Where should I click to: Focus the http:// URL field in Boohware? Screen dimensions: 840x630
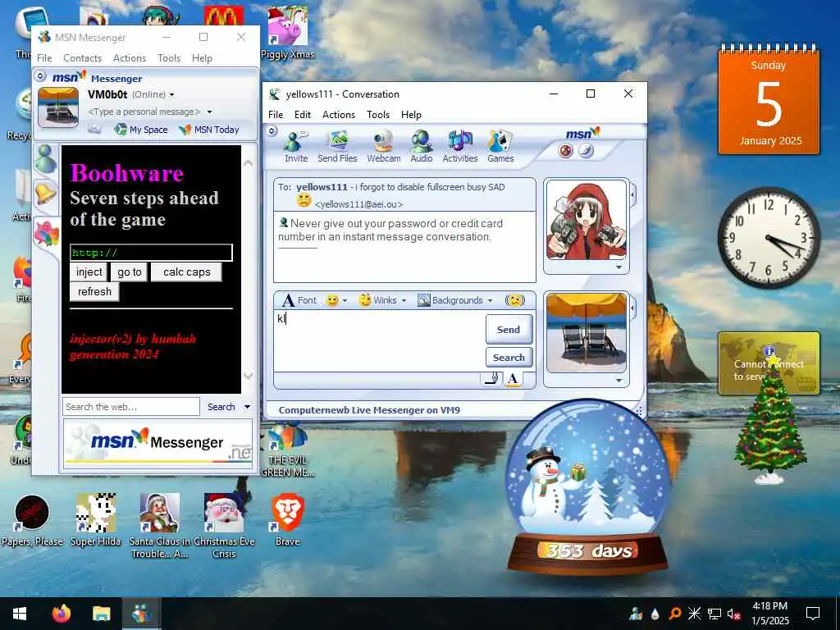coord(151,253)
